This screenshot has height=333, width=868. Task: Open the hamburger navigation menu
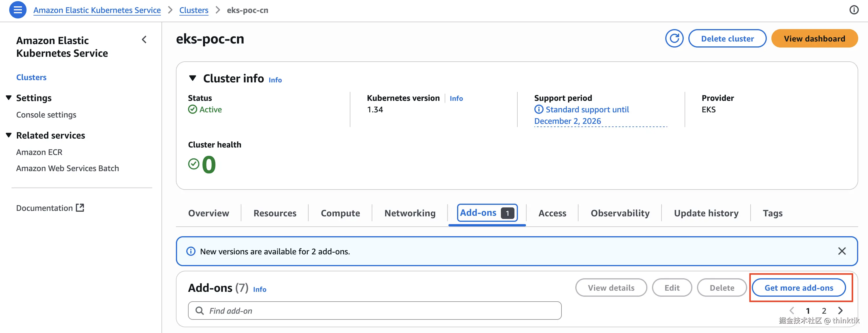click(18, 10)
